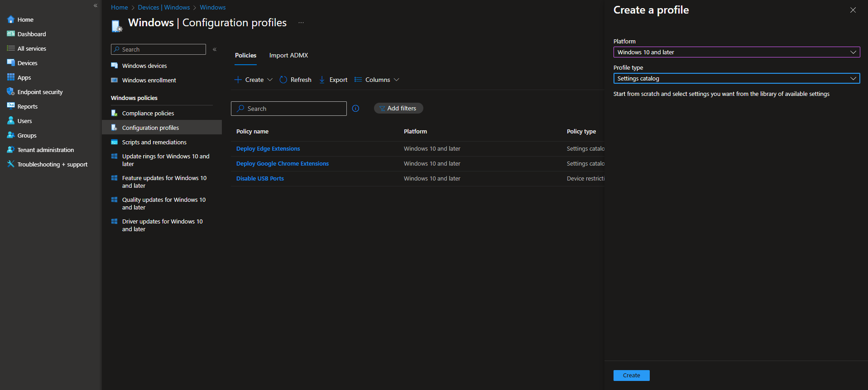Click the Windows devices icon
Viewport: 868px width, 390px height.
pyautogui.click(x=115, y=66)
